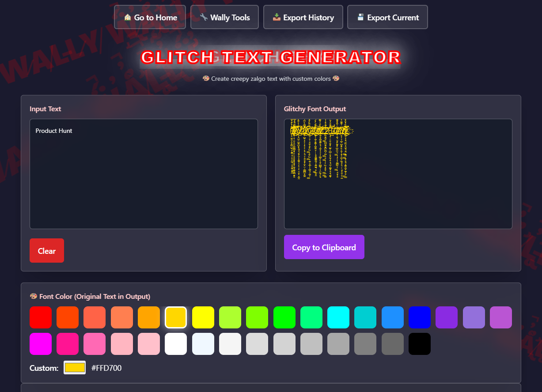Go to Home page button

pos(150,17)
